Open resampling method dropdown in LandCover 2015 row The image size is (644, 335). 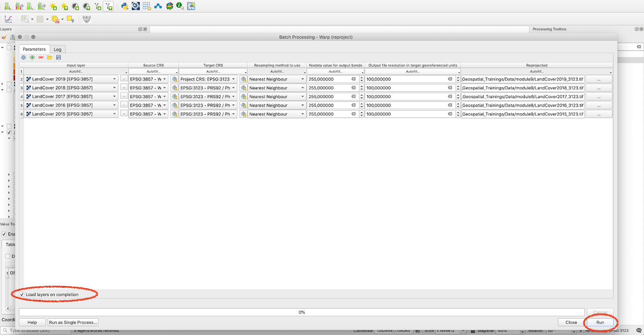[277, 114]
